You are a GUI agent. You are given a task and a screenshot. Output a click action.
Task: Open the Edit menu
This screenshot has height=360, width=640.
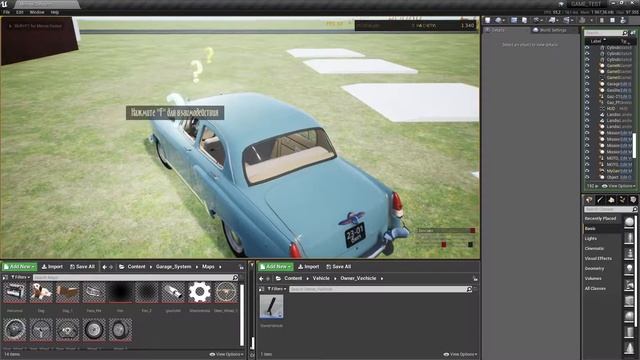[x=20, y=12]
